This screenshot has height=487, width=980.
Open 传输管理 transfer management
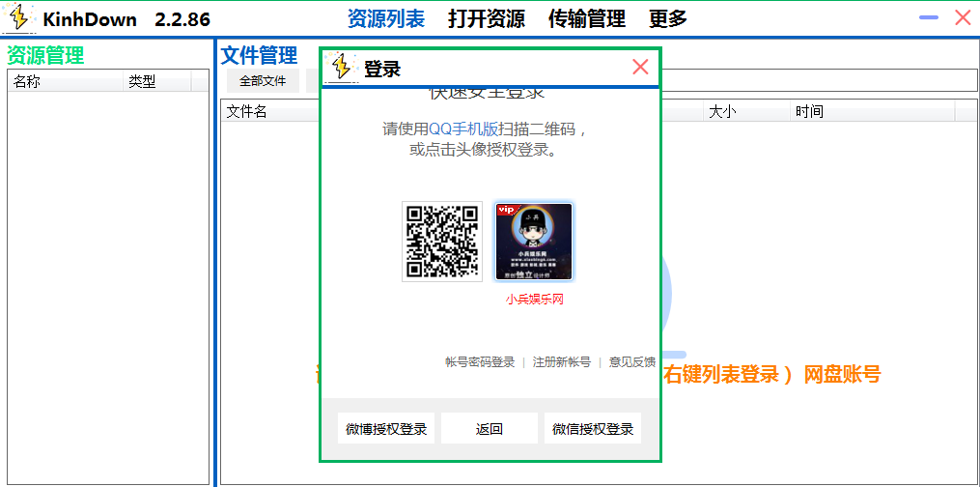[x=587, y=18]
